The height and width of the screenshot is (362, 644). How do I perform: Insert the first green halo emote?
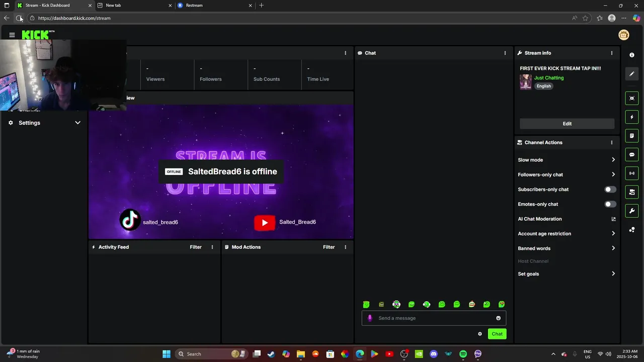pyautogui.click(x=366, y=304)
